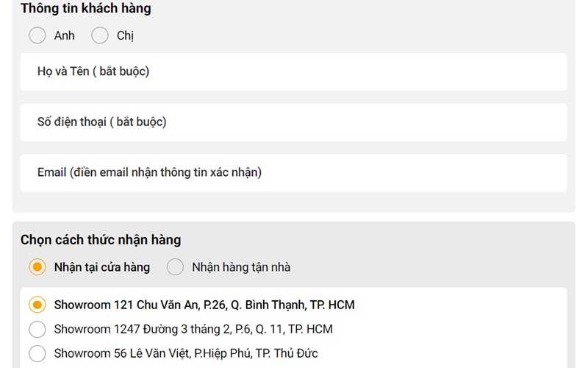Pick the Showroom 1247 Đường 3 tháng 2 radio circle
The width and height of the screenshot is (588, 368).
click(37, 329)
